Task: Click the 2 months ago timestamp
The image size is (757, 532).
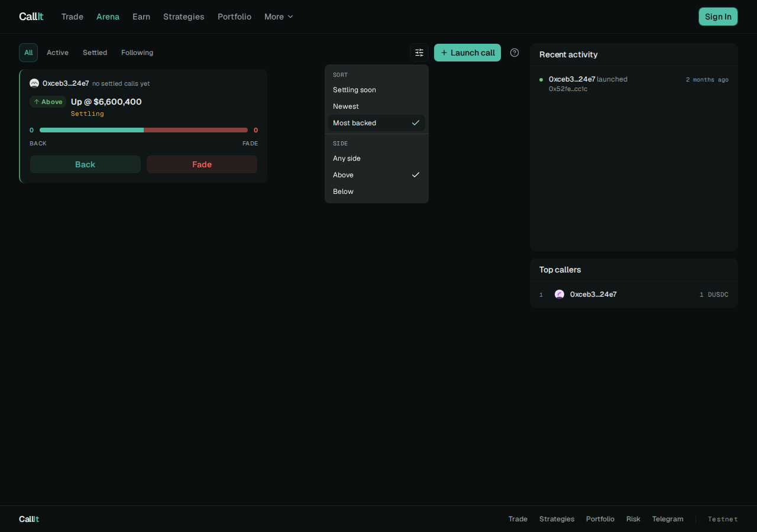Action: [707, 80]
